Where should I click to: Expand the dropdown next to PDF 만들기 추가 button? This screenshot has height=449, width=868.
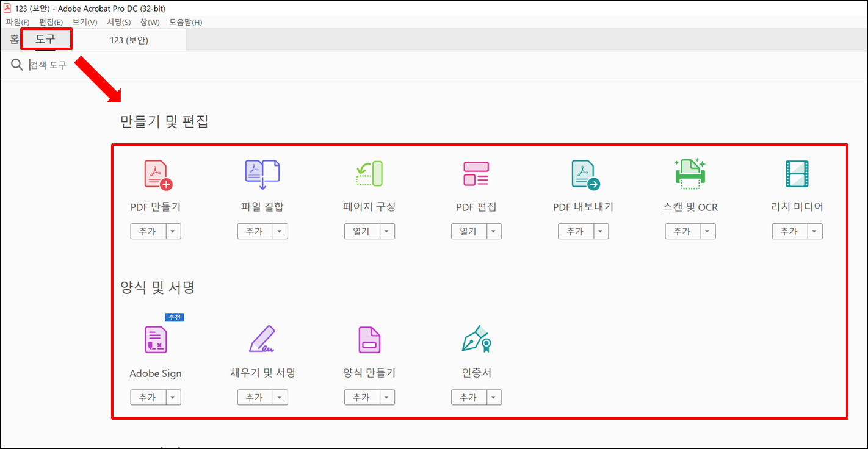tap(173, 231)
